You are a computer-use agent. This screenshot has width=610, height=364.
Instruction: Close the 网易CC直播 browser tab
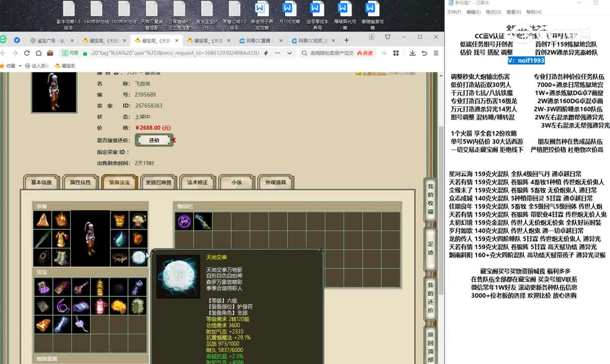click(282, 40)
